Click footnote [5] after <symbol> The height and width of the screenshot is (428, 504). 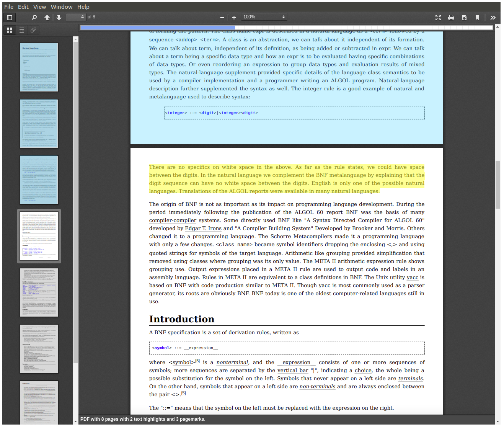tap(197, 361)
